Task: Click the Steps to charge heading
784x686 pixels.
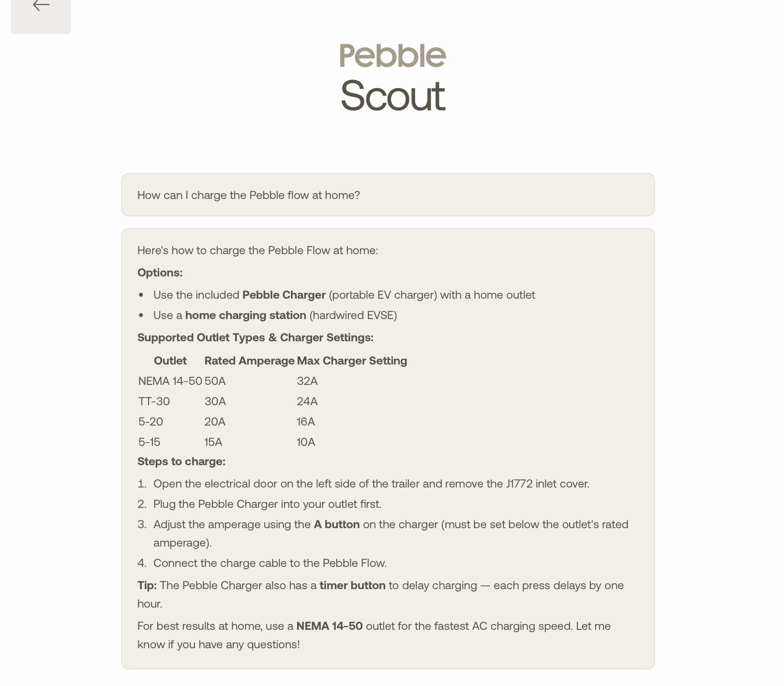Action: pyautogui.click(x=181, y=461)
